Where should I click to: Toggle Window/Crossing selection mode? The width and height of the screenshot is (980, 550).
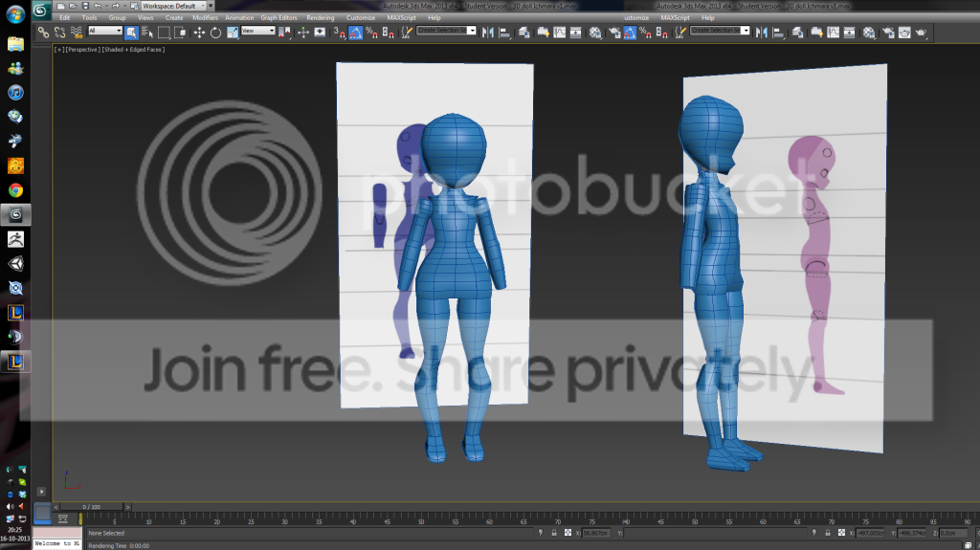pos(181,33)
